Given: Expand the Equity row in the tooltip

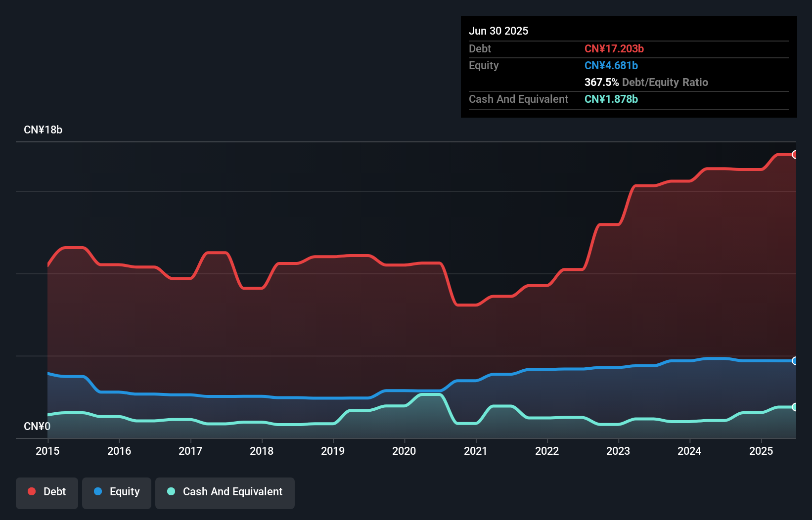Looking at the screenshot, I should point(484,65).
